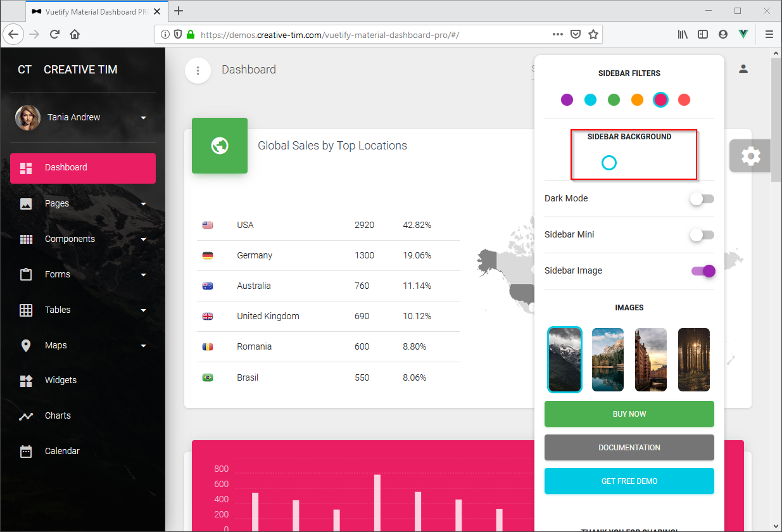Image resolution: width=782 pixels, height=532 pixels.
Task: Click the BUY NOW button
Action: pos(629,414)
